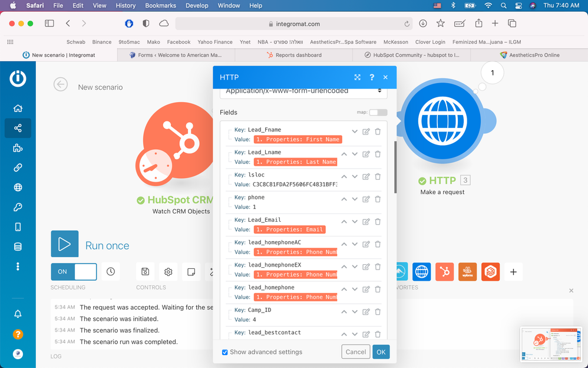Cancel the HTTP module dialog

click(x=355, y=352)
